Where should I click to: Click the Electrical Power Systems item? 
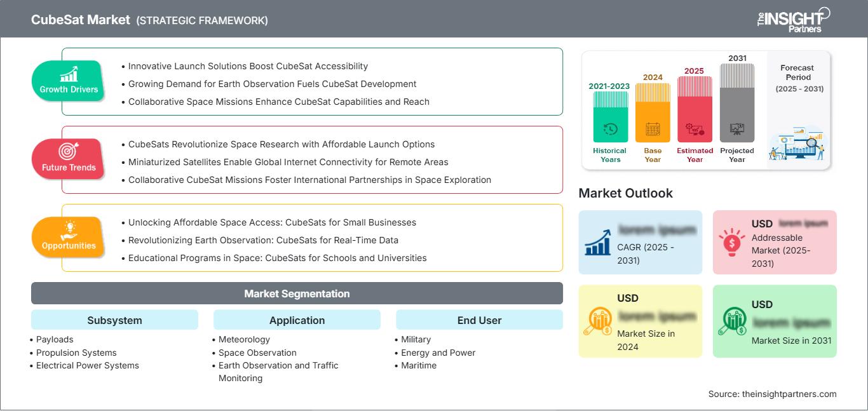coord(88,365)
